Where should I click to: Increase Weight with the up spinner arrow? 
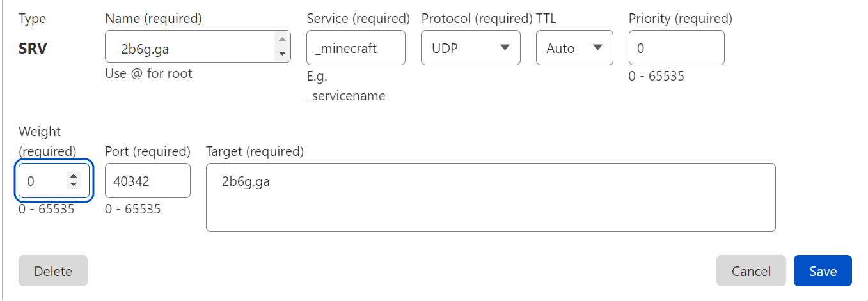click(74, 176)
